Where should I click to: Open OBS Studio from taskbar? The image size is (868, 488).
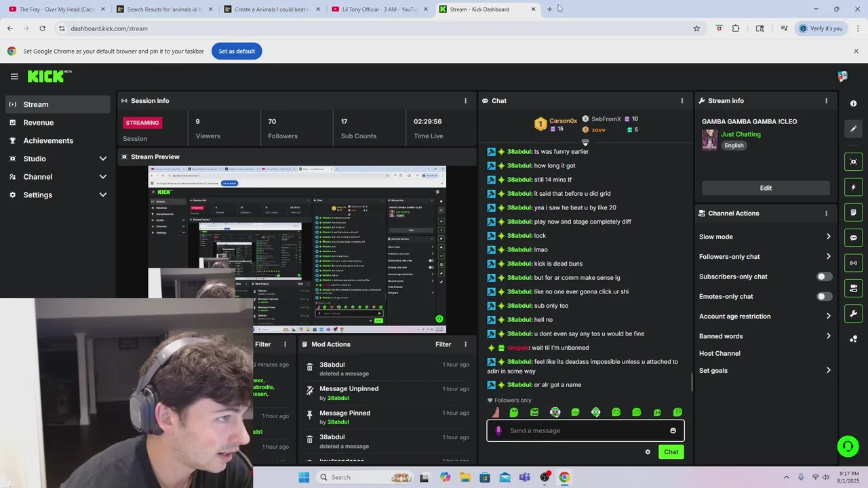point(545,477)
